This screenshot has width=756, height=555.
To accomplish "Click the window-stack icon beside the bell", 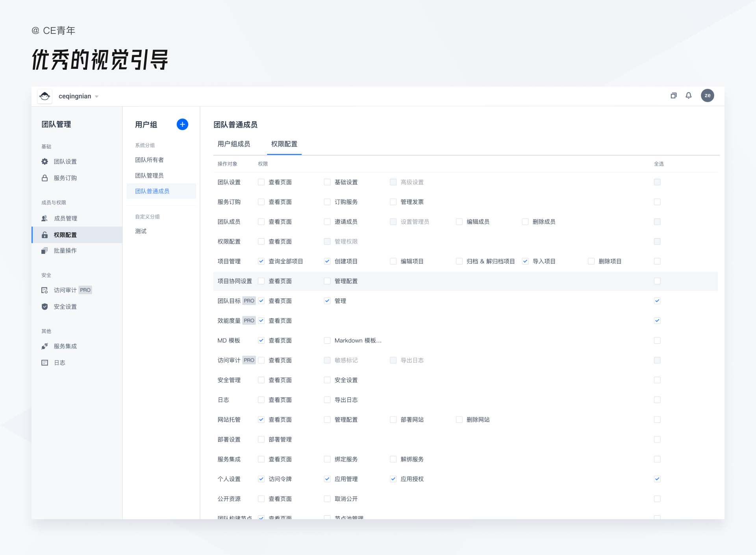I will pyautogui.click(x=674, y=96).
